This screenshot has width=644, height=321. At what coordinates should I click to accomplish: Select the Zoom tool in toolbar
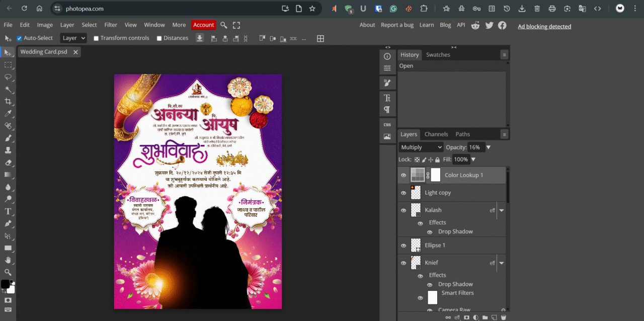pos(8,272)
